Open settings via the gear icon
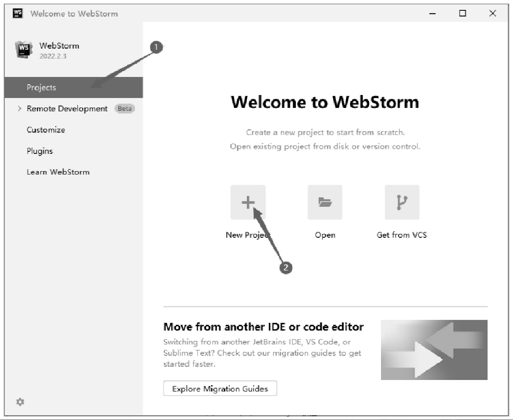513x420 pixels. (20, 402)
